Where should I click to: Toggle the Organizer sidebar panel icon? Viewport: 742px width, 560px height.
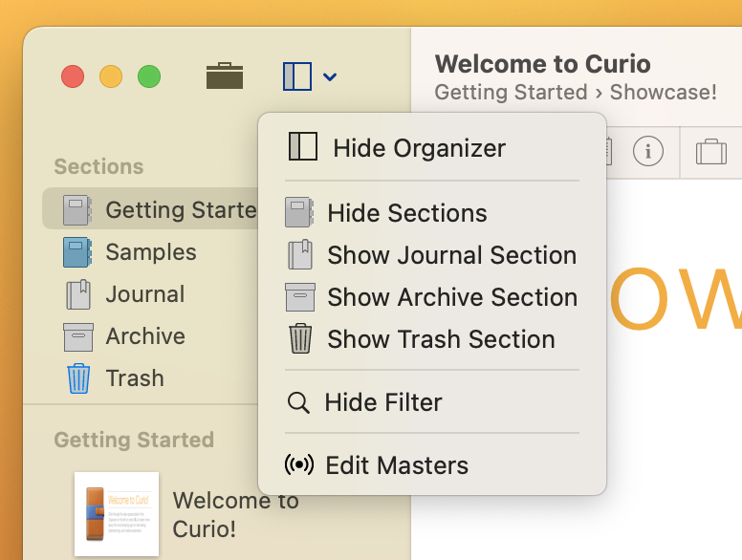[x=297, y=76]
